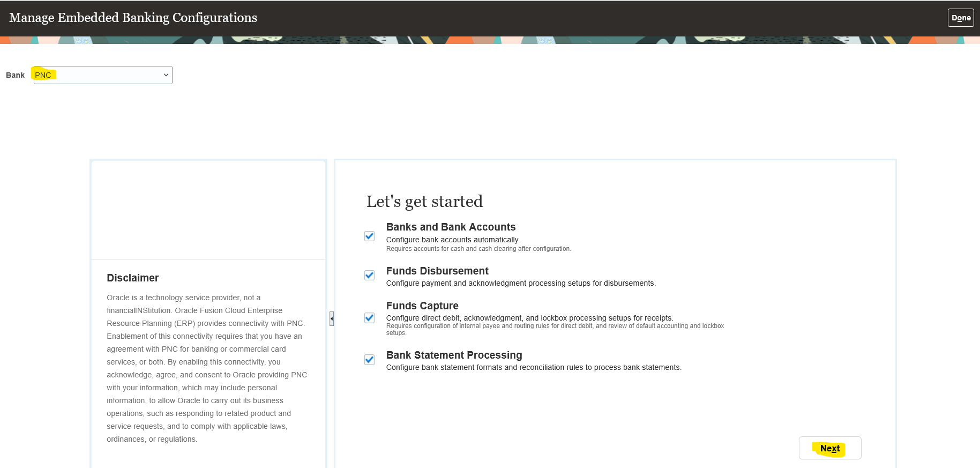Click the "Let's get started" title
This screenshot has width=980, height=468.
pyautogui.click(x=424, y=202)
